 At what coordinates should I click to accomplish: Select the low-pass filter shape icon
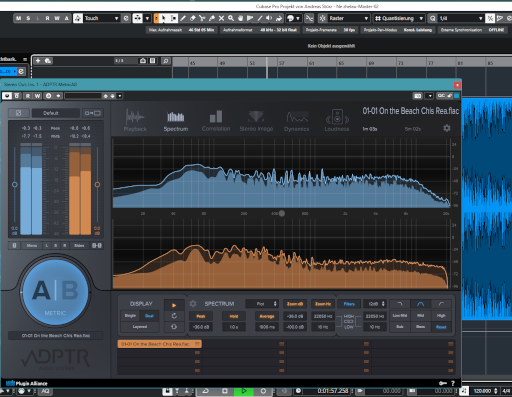[x=400, y=304]
